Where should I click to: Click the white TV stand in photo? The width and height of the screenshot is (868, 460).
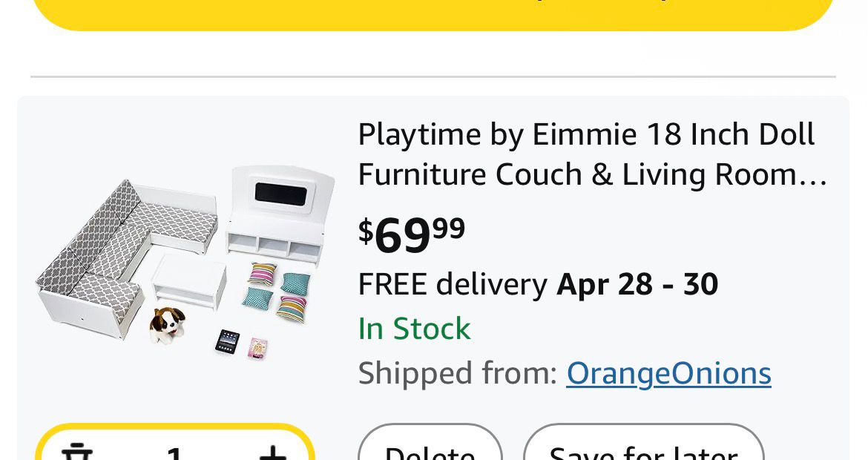pos(273,215)
